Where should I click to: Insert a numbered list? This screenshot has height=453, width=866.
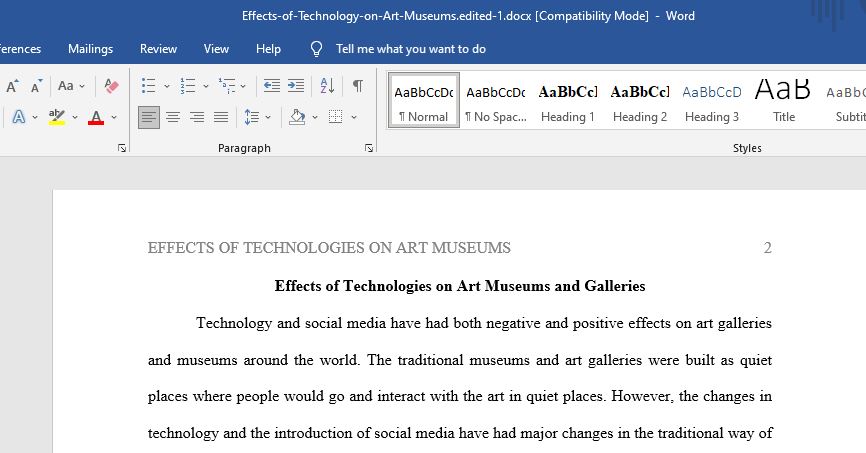click(x=187, y=86)
